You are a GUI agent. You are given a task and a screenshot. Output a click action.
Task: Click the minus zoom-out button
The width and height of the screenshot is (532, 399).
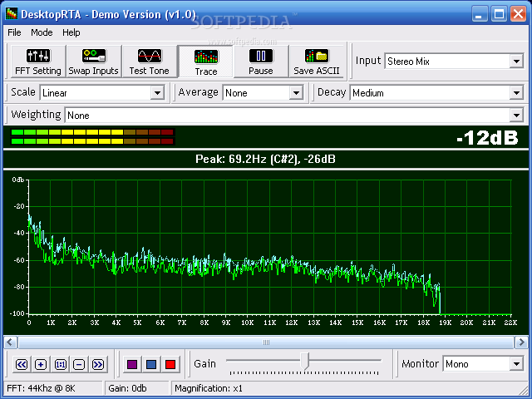coord(79,364)
